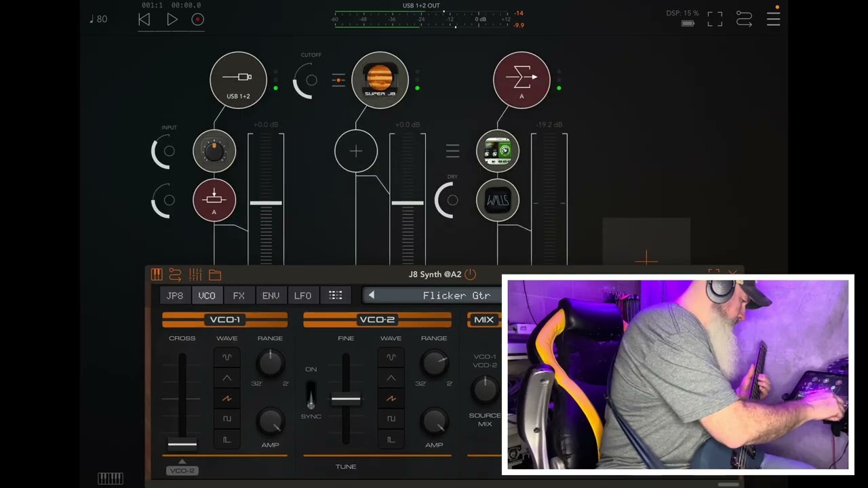Click the VCO-1 AMP knob
868x488 pixels.
[270, 422]
